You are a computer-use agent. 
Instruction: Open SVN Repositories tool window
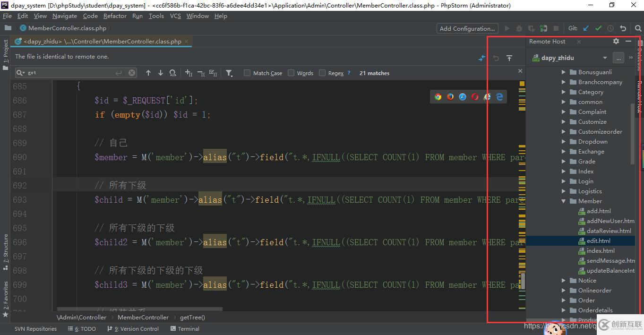point(35,329)
